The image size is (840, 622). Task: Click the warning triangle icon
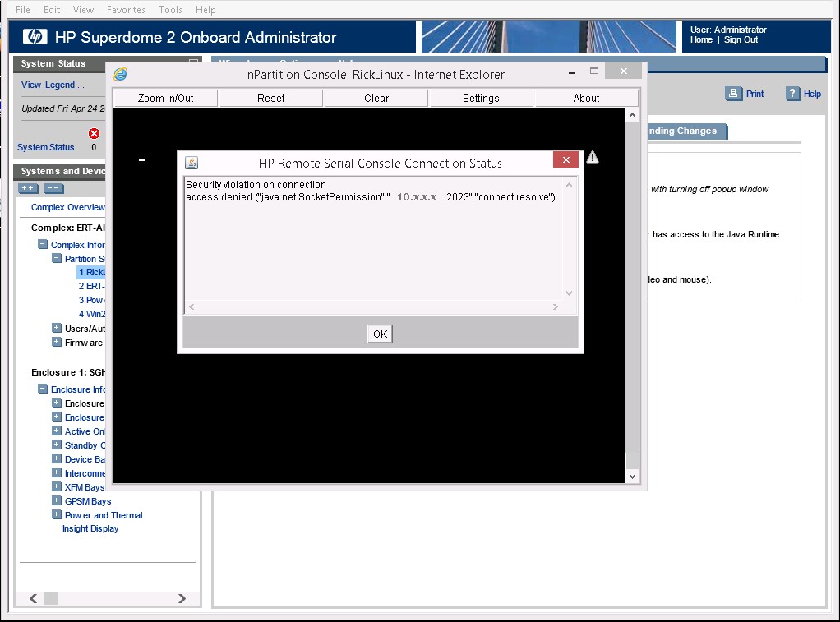tap(593, 157)
